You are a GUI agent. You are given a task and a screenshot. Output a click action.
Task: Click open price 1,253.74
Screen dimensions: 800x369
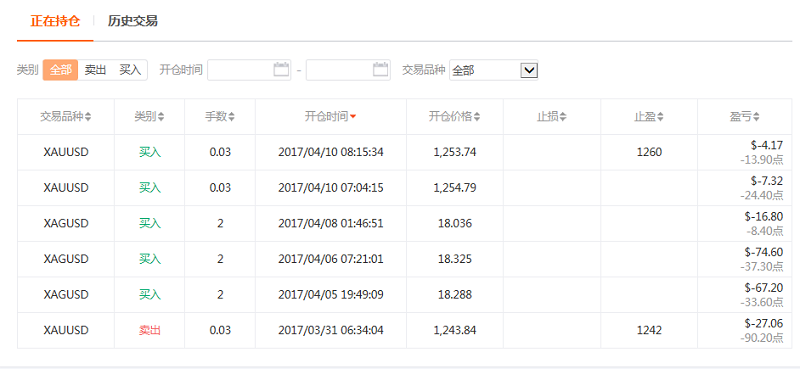[455, 152]
